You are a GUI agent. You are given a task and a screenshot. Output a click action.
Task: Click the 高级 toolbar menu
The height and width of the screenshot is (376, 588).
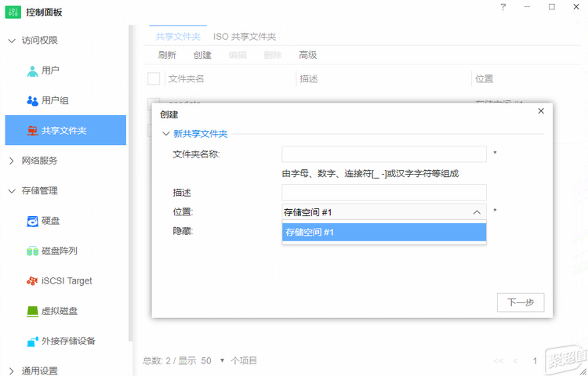(x=307, y=55)
